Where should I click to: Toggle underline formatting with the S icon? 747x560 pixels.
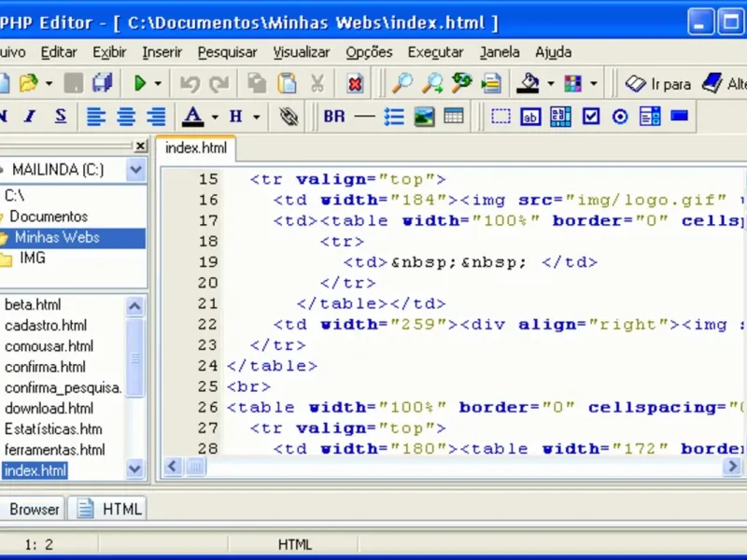pyautogui.click(x=61, y=116)
